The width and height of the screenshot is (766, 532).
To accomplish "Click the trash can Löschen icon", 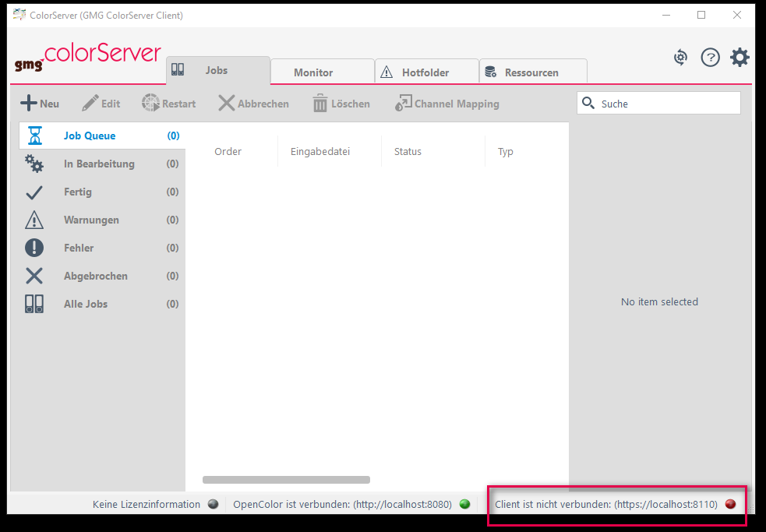I will pyautogui.click(x=320, y=103).
